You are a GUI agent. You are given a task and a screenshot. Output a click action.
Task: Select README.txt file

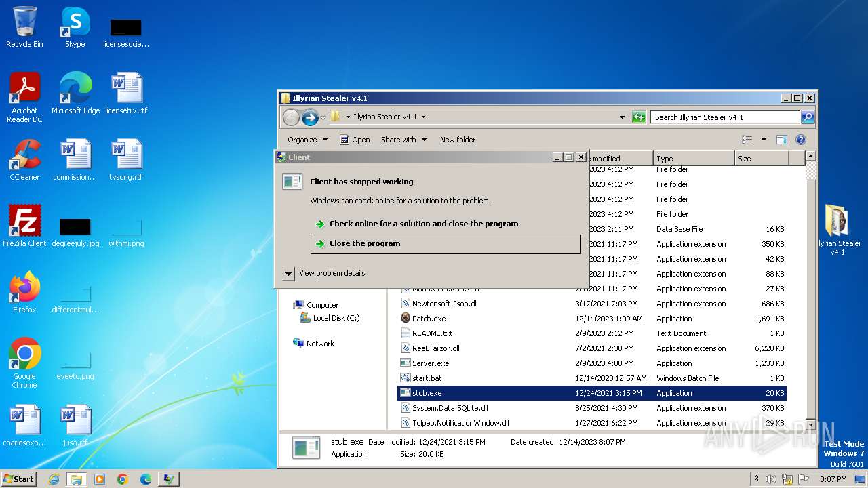pyautogui.click(x=591, y=333)
